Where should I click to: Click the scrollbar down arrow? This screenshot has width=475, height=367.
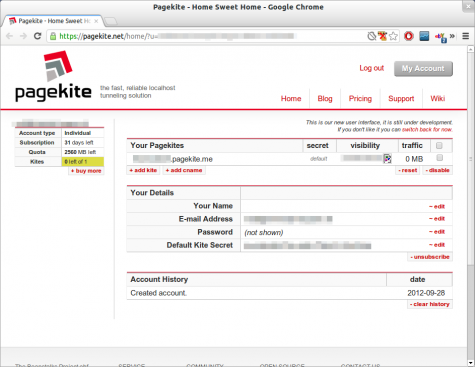471,363
